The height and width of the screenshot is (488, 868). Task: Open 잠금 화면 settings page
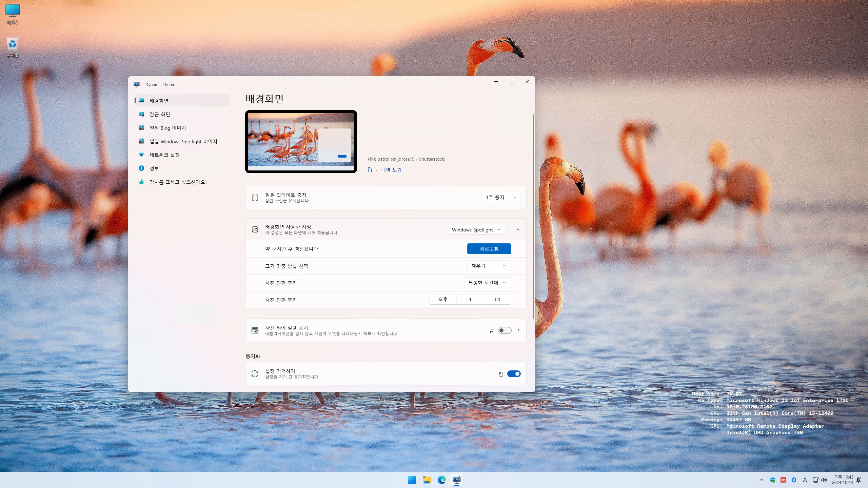tap(182, 114)
